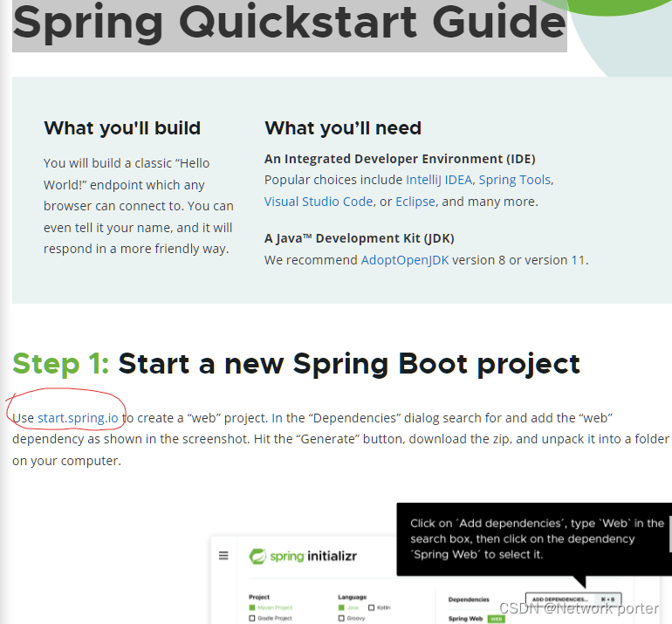Visit the Eclipse link
672x624 pixels.
pos(415,202)
